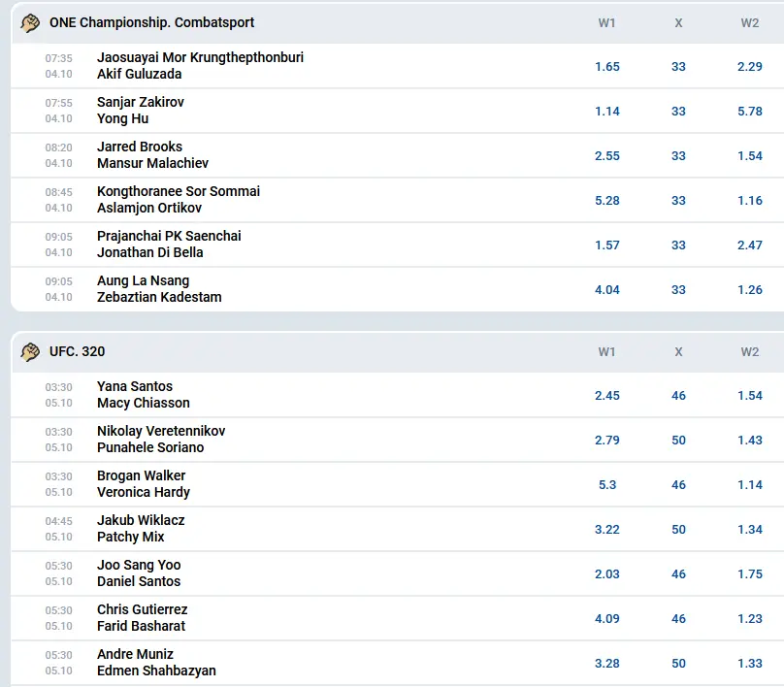Image resolution: width=784 pixels, height=687 pixels.
Task: Pick draw odds 33 in Prajanchai vs Di Bella
Action: [x=678, y=245]
